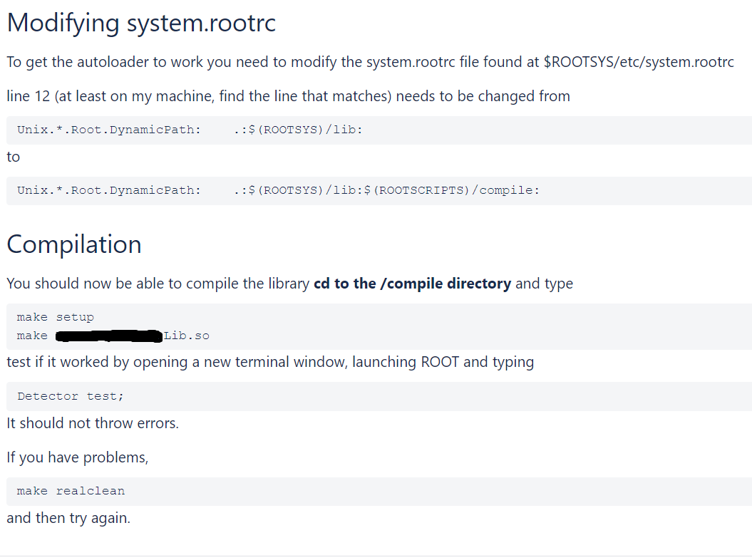This screenshot has height=560, width=752.
Task: Select the "line 12" instruction sentence
Action: (288, 96)
